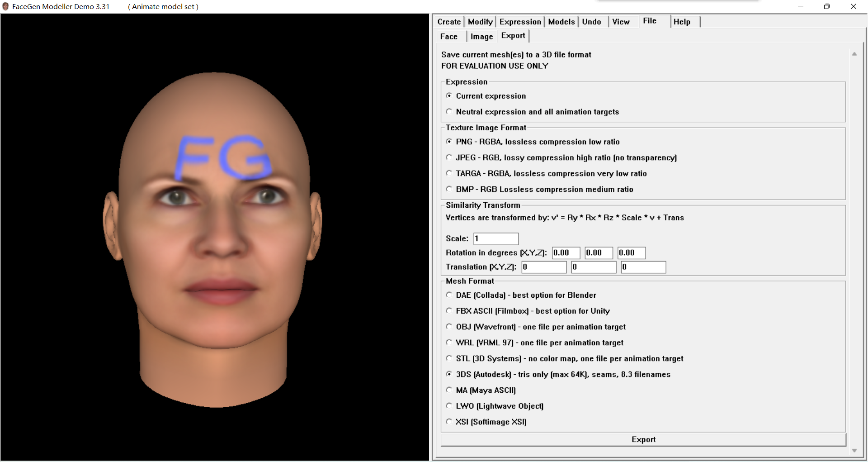Image resolution: width=868 pixels, height=462 pixels.
Task: Select the File tab
Action: click(650, 21)
